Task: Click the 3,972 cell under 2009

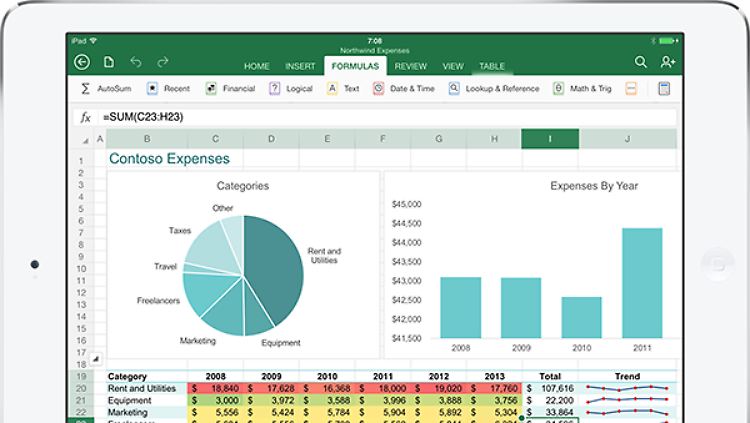Action: click(x=271, y=401)
